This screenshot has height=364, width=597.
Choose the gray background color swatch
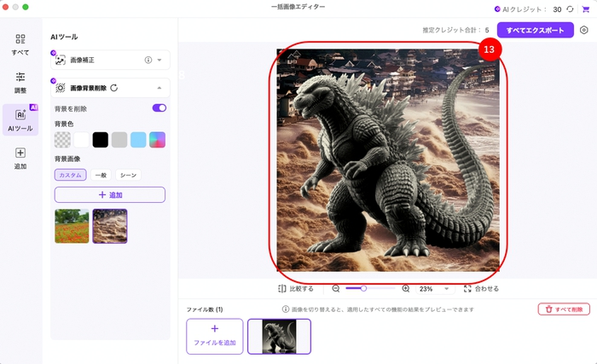[119, 140]
